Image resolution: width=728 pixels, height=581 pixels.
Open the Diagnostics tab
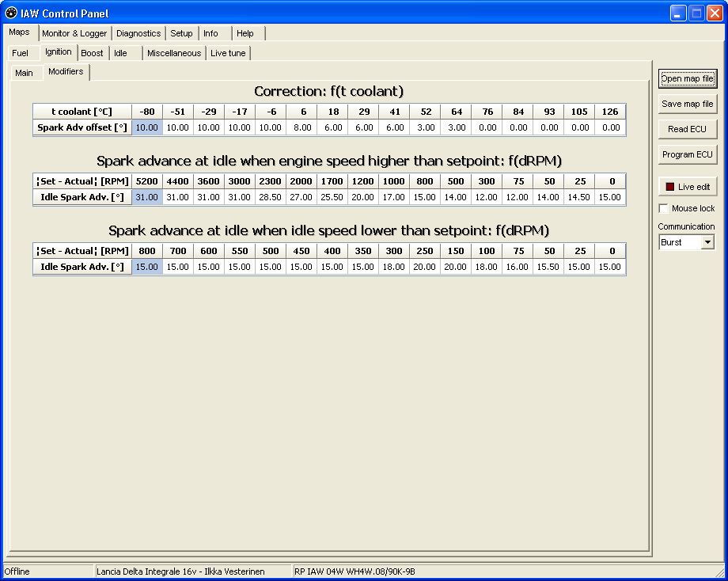click(138, 33)
